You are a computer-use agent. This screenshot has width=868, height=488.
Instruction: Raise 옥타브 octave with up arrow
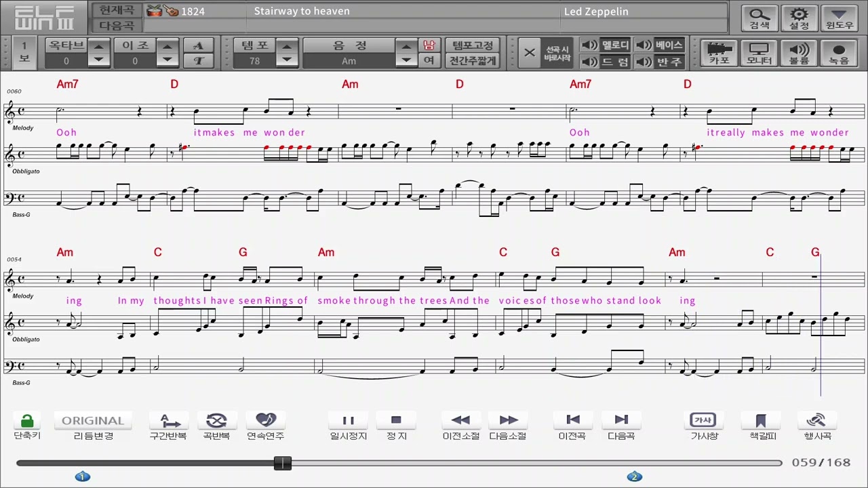99,45
